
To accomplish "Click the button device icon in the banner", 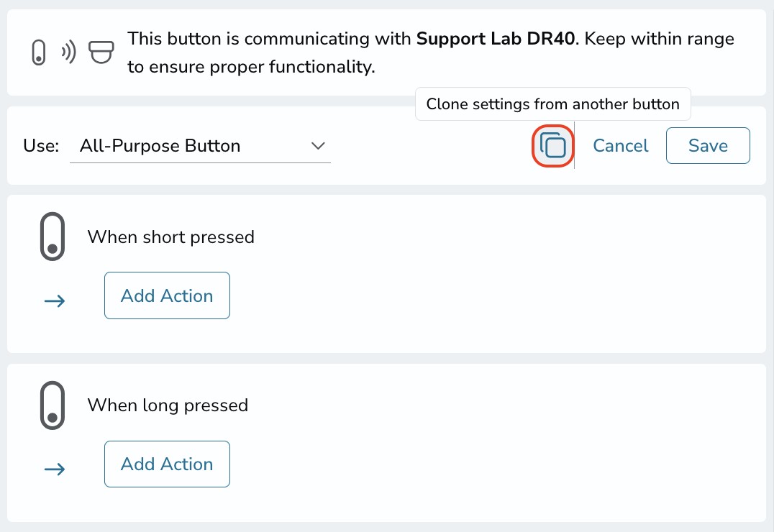I will coord(39,52).
